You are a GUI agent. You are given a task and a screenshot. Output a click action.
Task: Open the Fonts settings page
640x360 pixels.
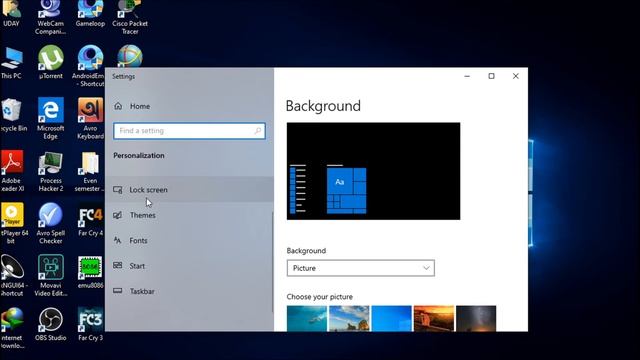click(x=189, y=240)
